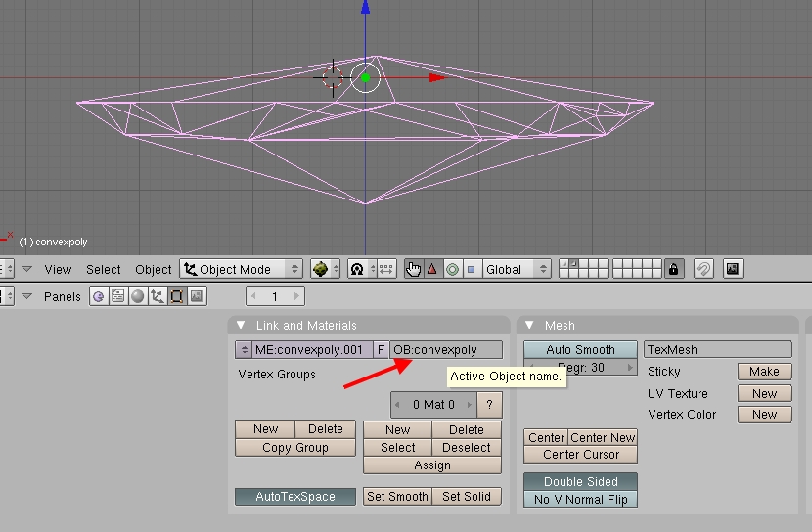Open the Object Mode dropdown
The height and width of the screenshot is (532, 812).
(x=242, y=269)
